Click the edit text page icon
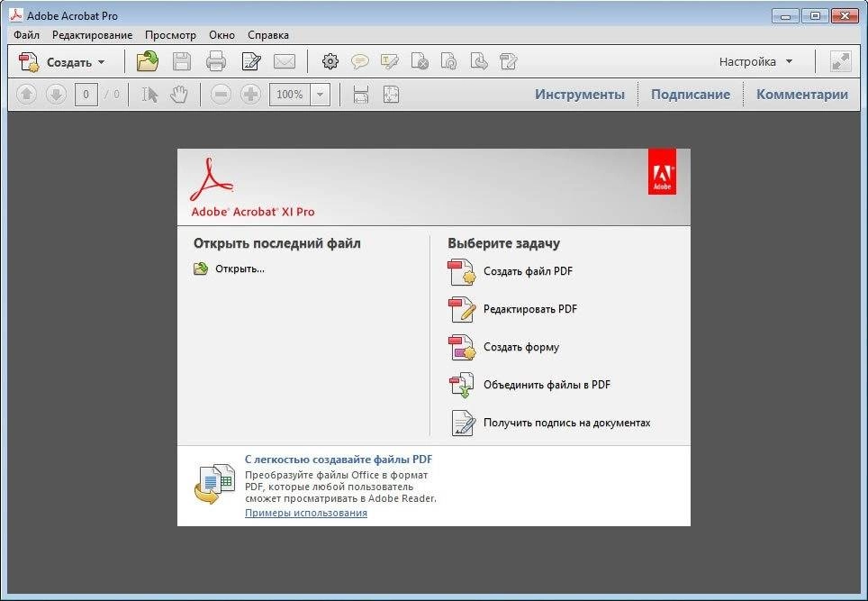Viewport: 868px width, 601px height. (508, 61)
